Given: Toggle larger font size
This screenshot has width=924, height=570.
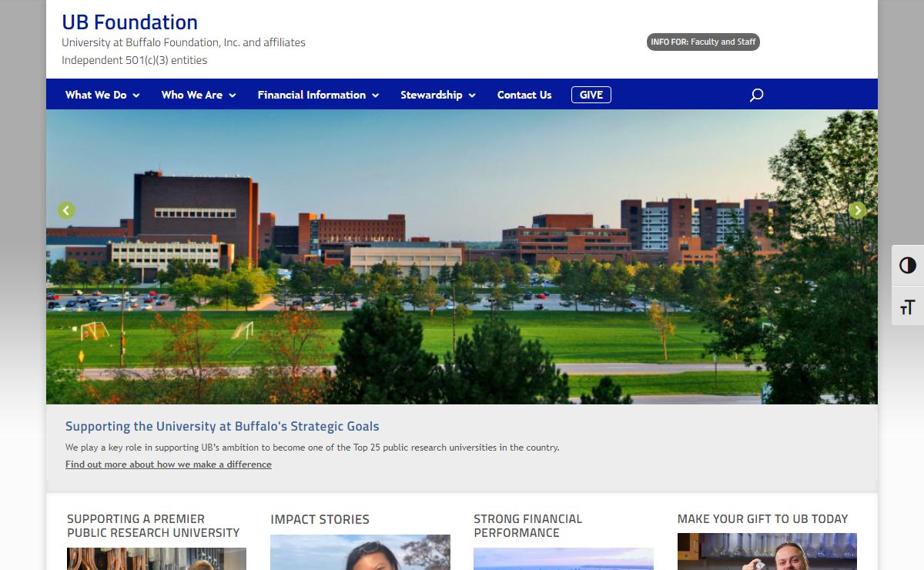Looking at the screenshot, I should coord(908,307).
